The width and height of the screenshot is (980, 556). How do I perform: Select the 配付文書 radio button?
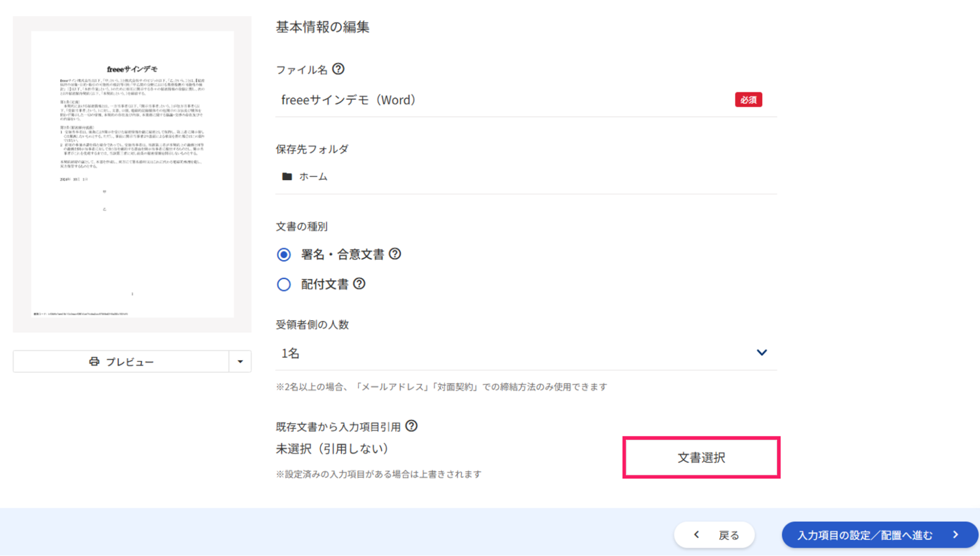tap(284, 285)
